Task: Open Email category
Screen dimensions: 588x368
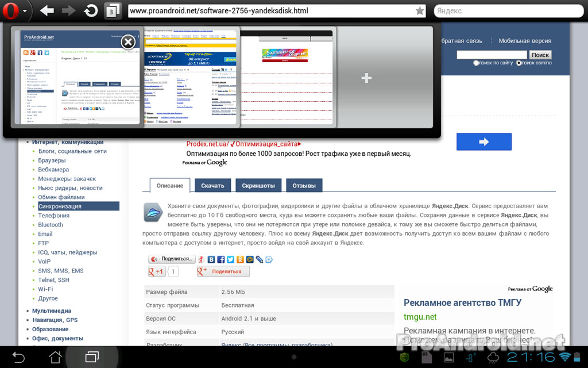Action: coord(45,234)
